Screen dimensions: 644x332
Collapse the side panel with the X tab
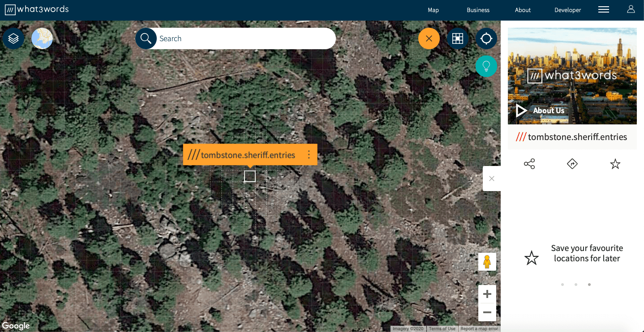click(492, 179)
